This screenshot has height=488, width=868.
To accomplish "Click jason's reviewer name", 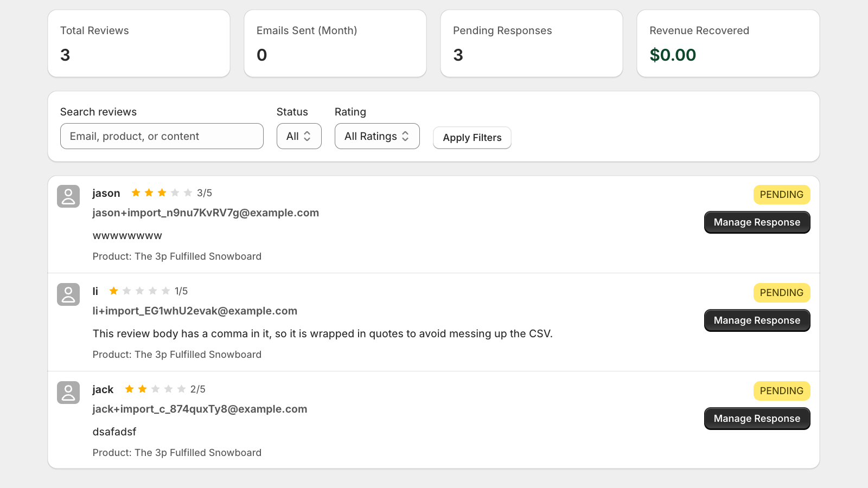I will coord(106,193).
